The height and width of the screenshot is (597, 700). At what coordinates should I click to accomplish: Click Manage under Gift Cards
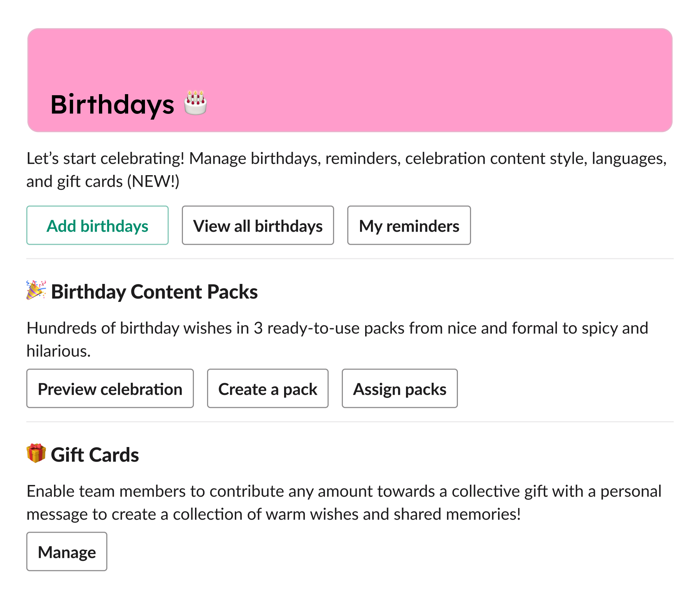tap(66, 551)
